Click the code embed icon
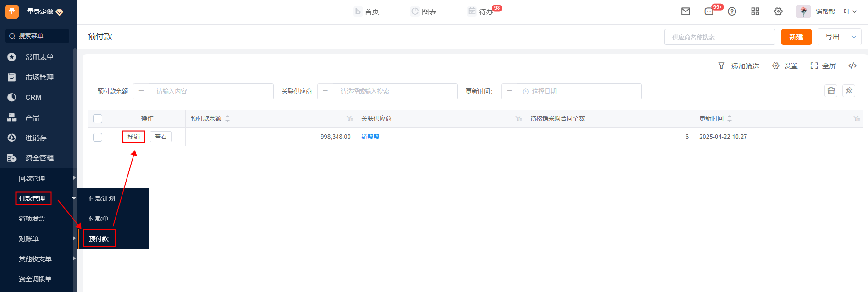The image size is (868, 292). pos(852,66)
